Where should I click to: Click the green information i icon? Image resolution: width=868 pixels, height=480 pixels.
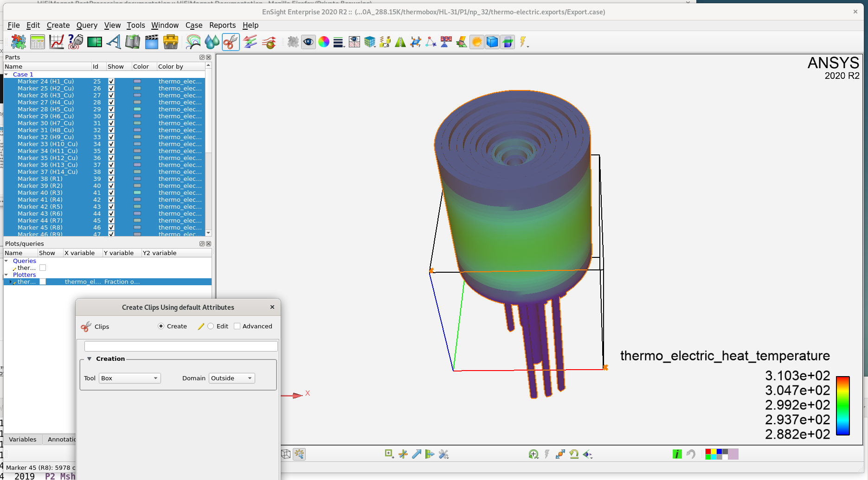click(677, 454)
